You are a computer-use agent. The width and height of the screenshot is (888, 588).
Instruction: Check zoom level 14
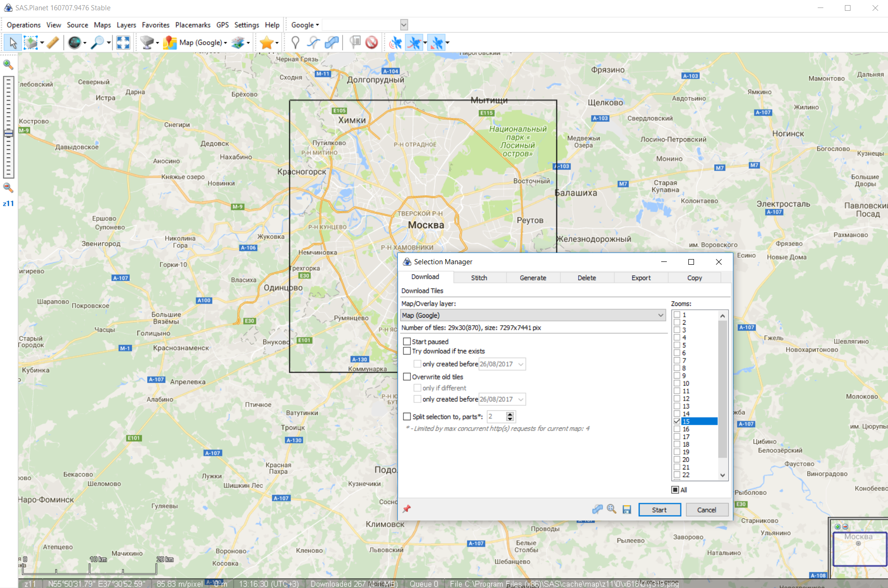677,414
